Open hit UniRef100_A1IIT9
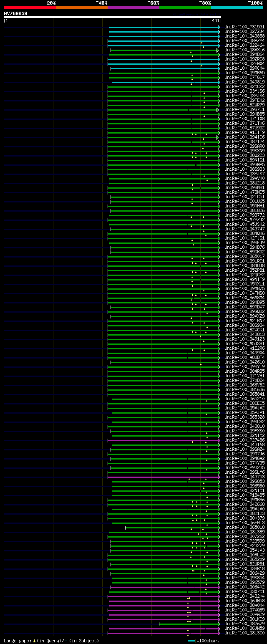 pos(244,132)
